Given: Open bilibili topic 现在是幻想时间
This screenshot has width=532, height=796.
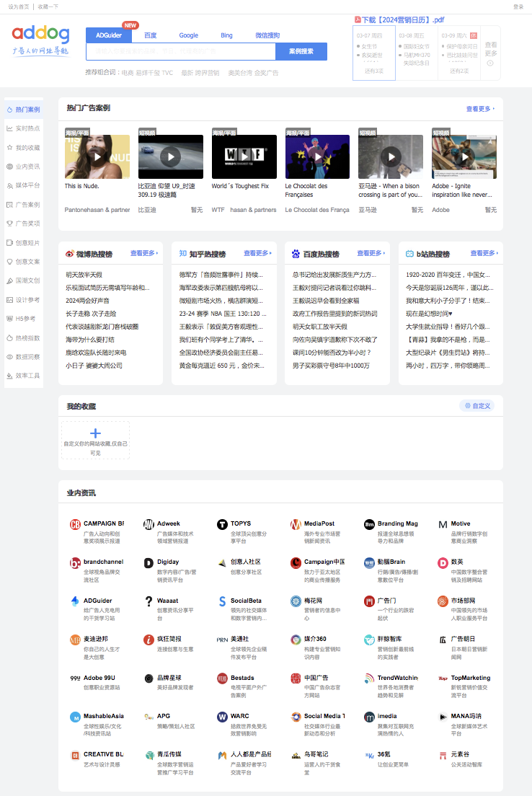Looking at the screenshot, I should point(429,314).
